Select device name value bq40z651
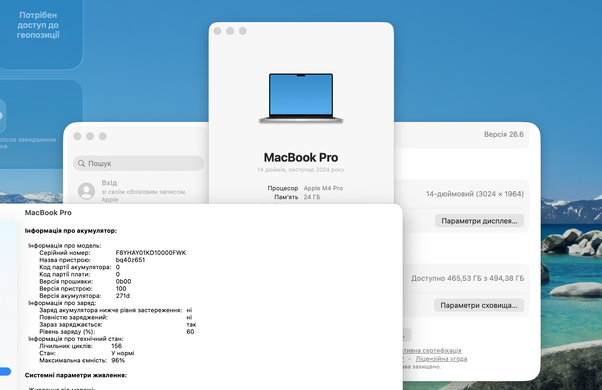Screen dimensions: 602x390 coord(131,260)
